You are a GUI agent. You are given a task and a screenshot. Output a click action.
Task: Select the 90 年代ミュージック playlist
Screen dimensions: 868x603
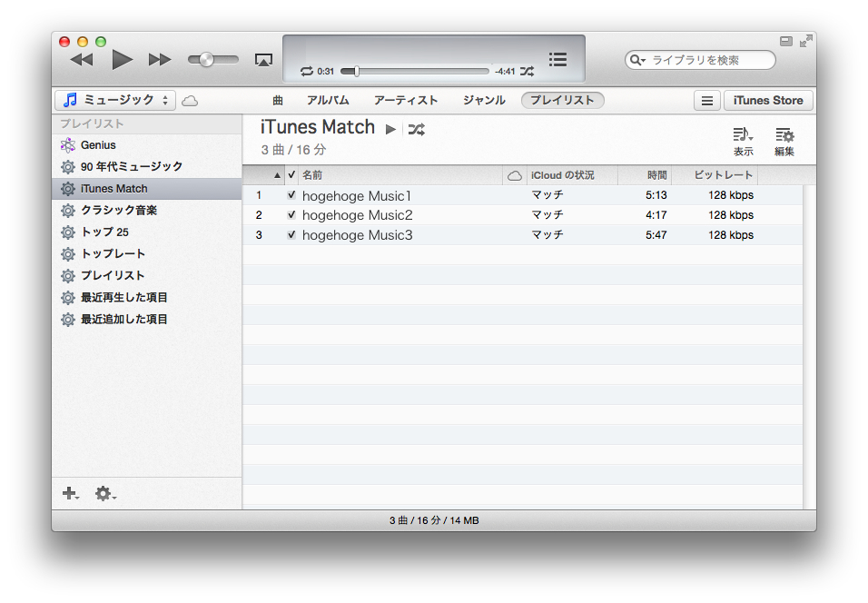147,167
